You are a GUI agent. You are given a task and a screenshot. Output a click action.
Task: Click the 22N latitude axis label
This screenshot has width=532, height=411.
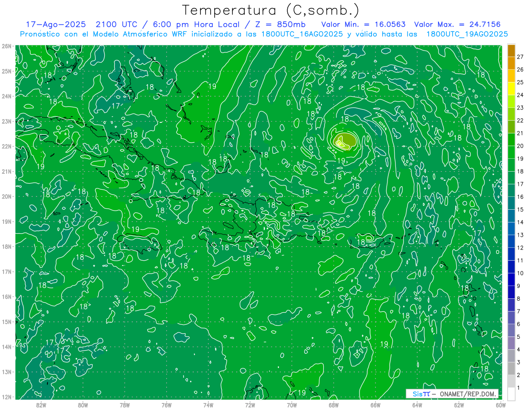(x=7, y=146)
